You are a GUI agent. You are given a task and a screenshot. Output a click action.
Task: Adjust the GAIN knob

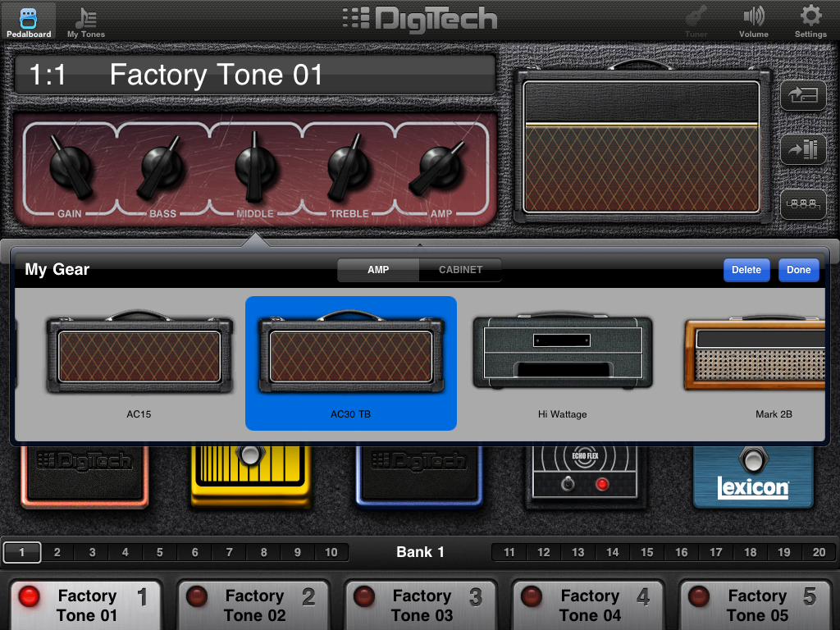coord(71,166)
